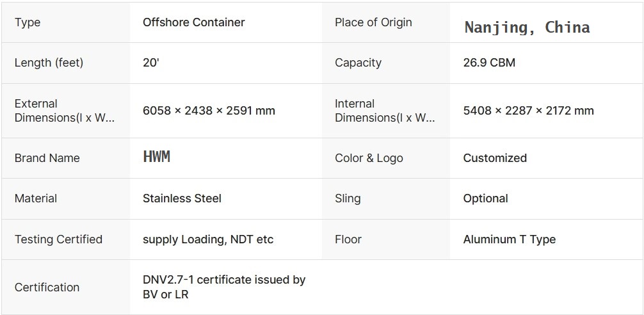Select the "Place of Origin" label cell
The width and height of the screenshot is (644, 315).
pyautogui.click(x=373, y=22)
